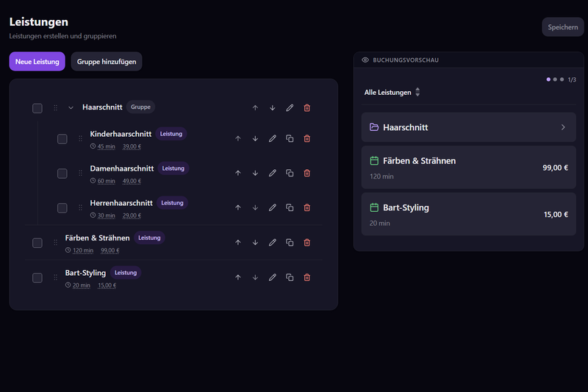
Task: Grab the Haarschnitt group drag handle
Action: tap(56, 108)
